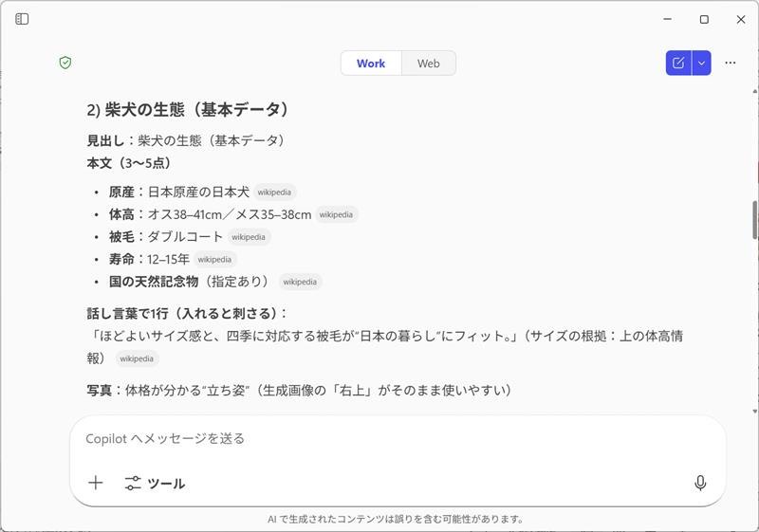Image resolution: width=759 pixels, height=532 pixels.
Task: Open the ツール tools button
Action: (x=155, y=483)
